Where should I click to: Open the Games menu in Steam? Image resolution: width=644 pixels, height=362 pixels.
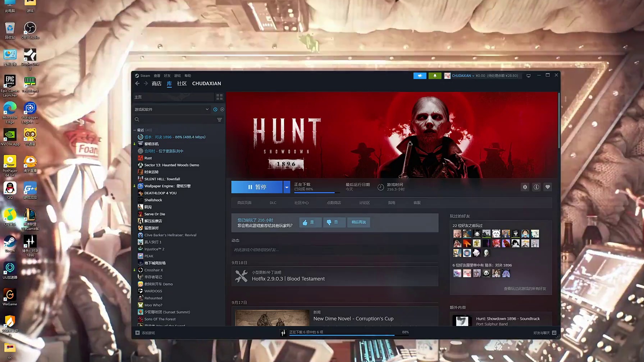177,76
